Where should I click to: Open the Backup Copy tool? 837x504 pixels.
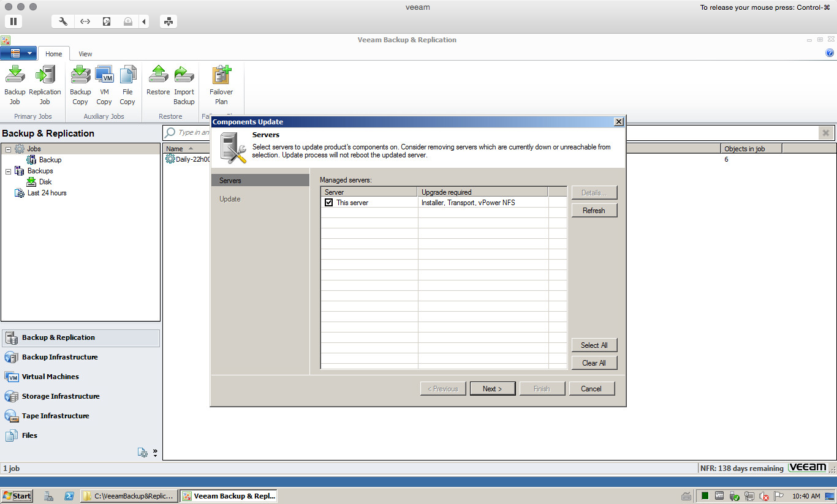[80, 75]
